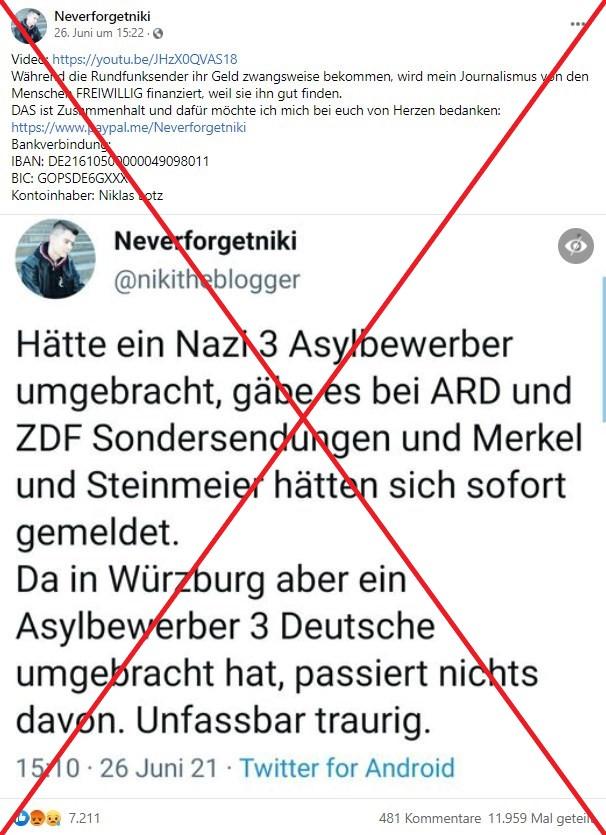The image size is (606, 835).
Task: Click Neverforgetniki page name in header
Action: 102,17
